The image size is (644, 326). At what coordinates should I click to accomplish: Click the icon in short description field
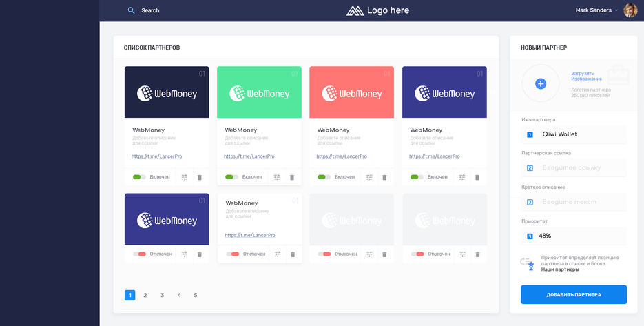click(530, 202)
